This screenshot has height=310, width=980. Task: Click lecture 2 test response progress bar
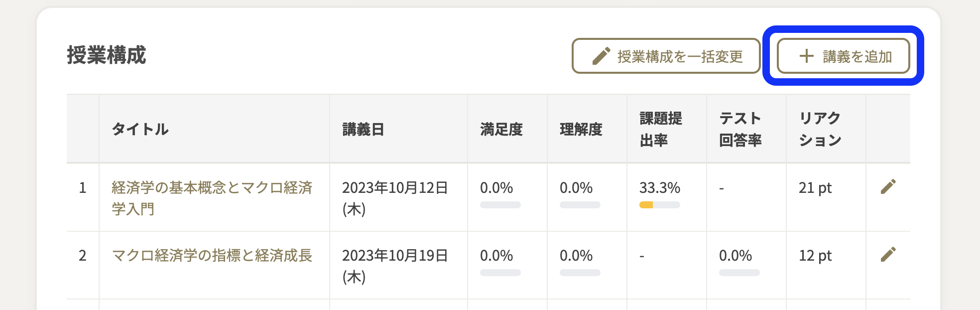(x=739, y=273)
